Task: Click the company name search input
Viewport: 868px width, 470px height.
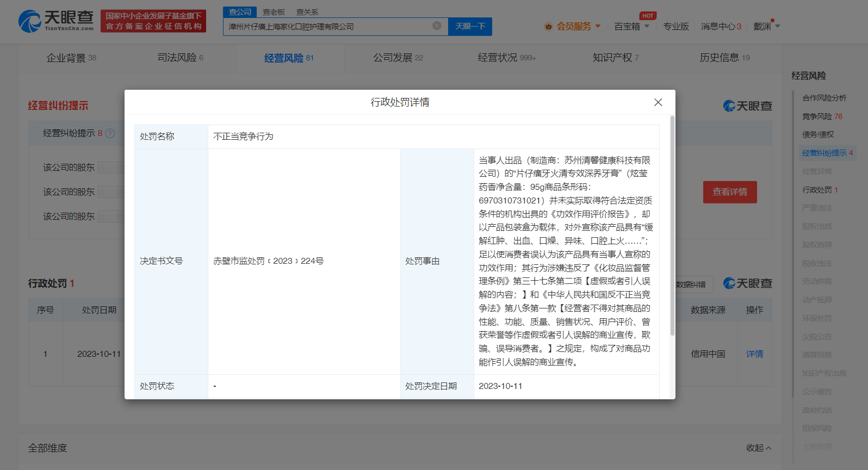Action: click(326, 27)
